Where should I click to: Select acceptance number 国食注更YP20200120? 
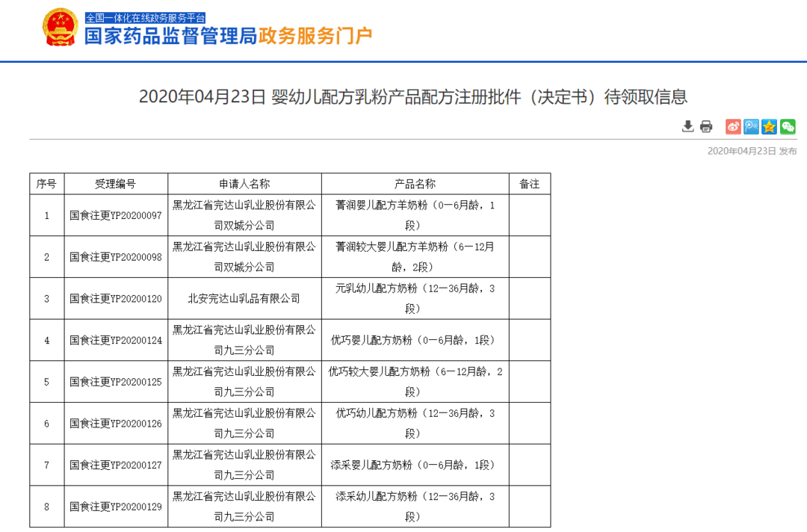coord(116,299)
